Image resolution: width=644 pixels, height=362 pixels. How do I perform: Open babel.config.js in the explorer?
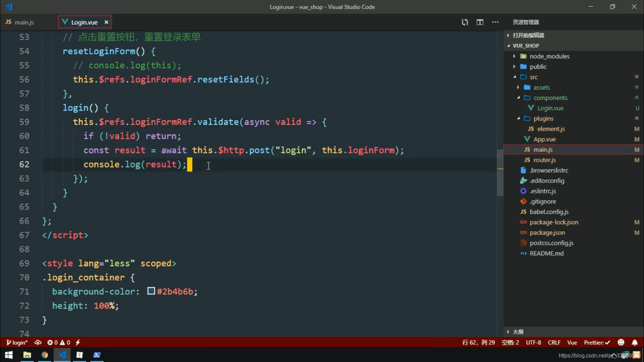point(574,212)
